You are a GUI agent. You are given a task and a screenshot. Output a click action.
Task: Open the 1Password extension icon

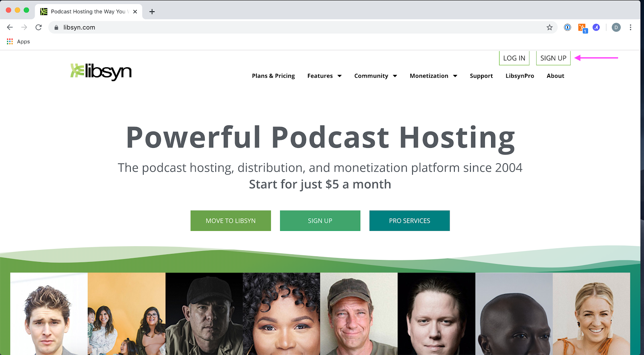[568, 27]
